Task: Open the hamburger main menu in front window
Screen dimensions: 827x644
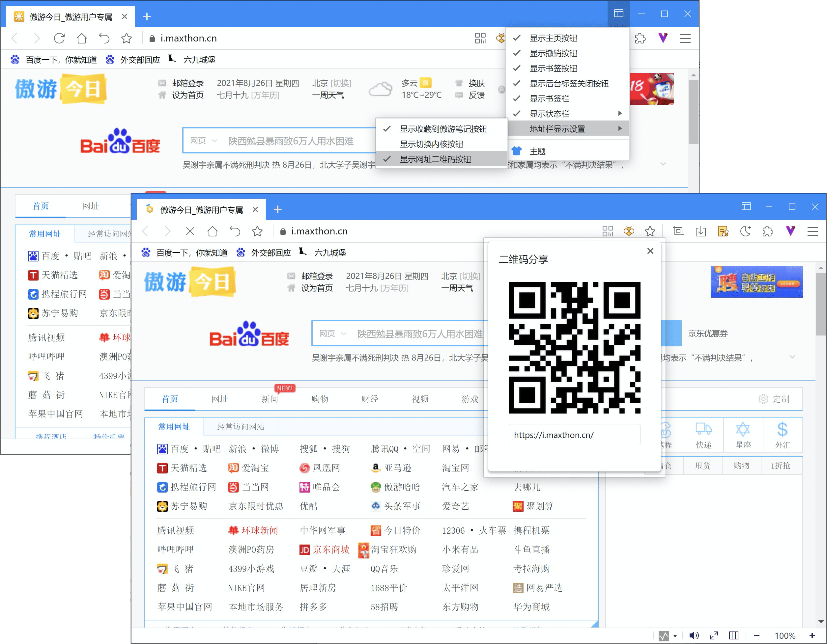Action: (813, 231)
